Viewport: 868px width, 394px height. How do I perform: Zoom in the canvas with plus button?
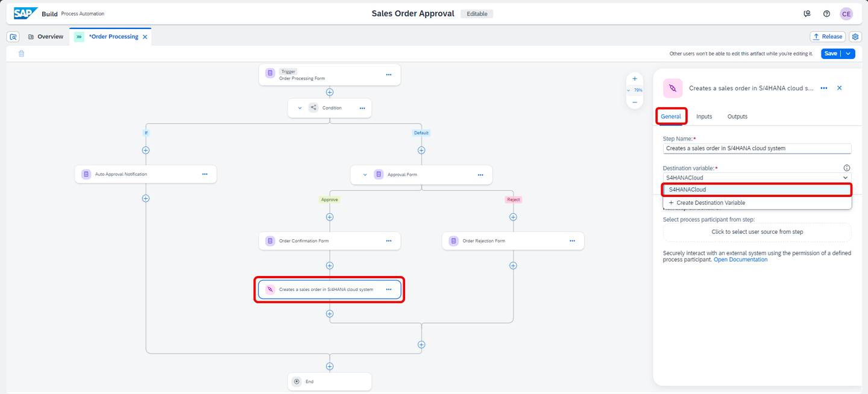coord(634,79)
